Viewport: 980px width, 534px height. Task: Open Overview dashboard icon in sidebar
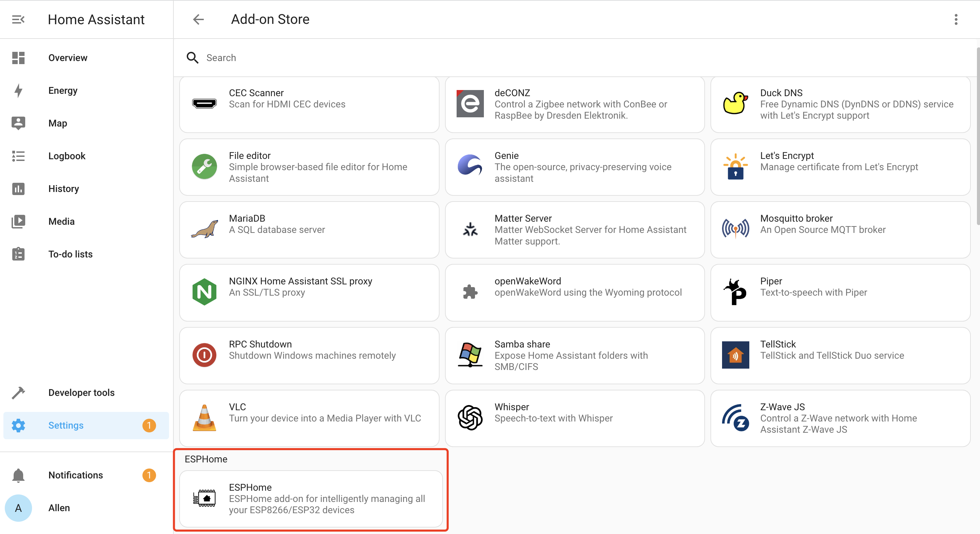18,58
